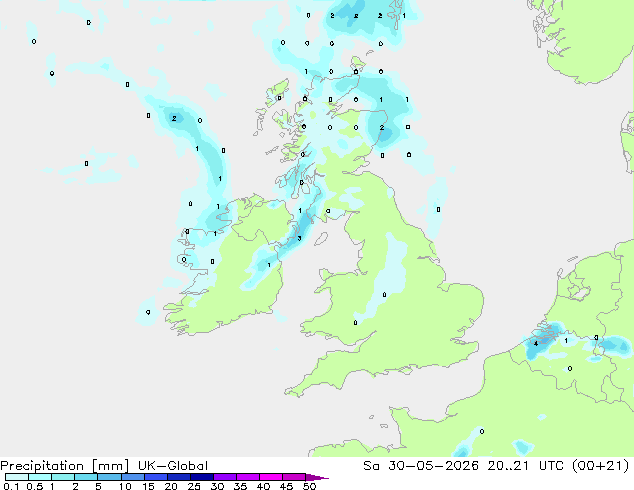This screenshot has height=490, width=634.
Task: Click the '3' precipitation value over the Irish Sea
Action: (x=300, y=239)
